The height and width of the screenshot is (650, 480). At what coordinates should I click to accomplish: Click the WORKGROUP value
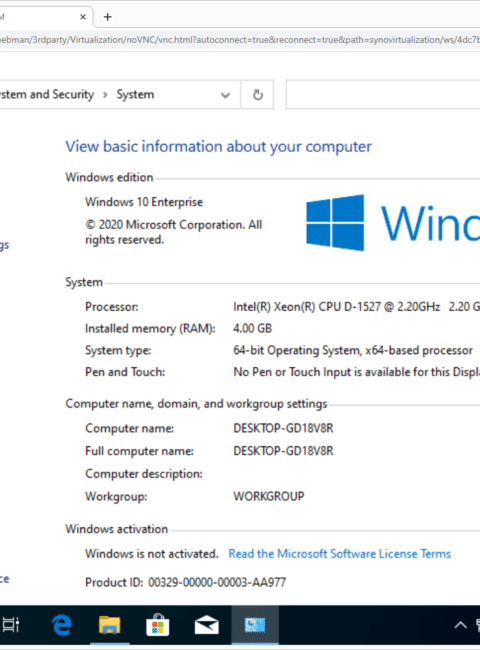pyautogui.click(x=269, y=496)
